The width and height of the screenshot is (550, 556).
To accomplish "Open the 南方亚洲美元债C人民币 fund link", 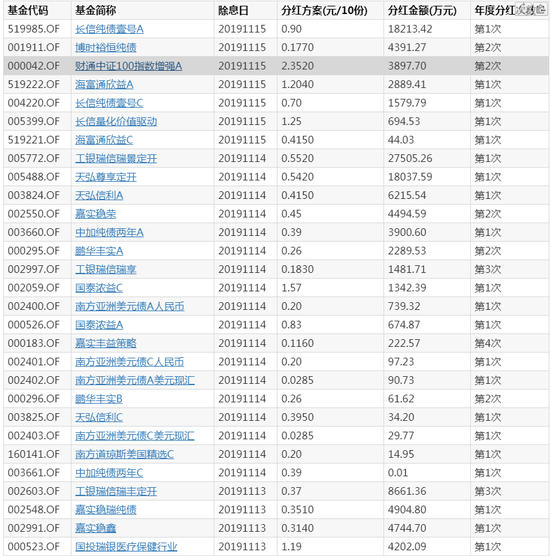I will (129, 362).
